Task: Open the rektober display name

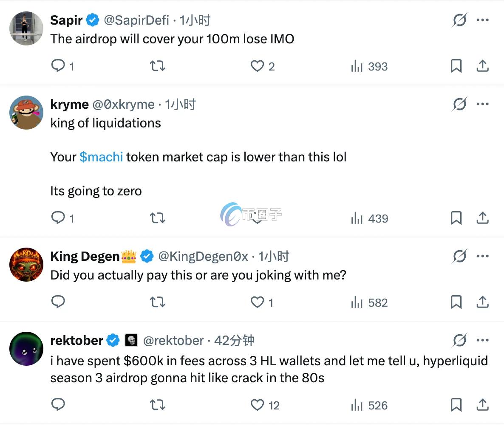Action: (x=76, y=340)
